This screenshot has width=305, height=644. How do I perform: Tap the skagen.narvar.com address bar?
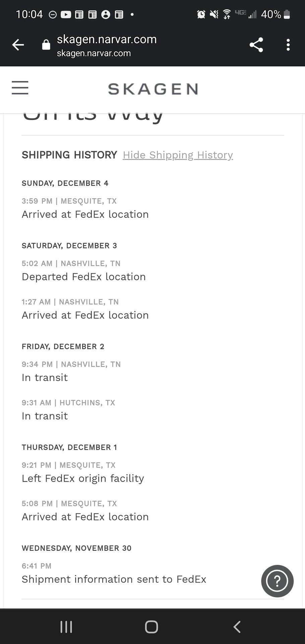click(107, 45)
